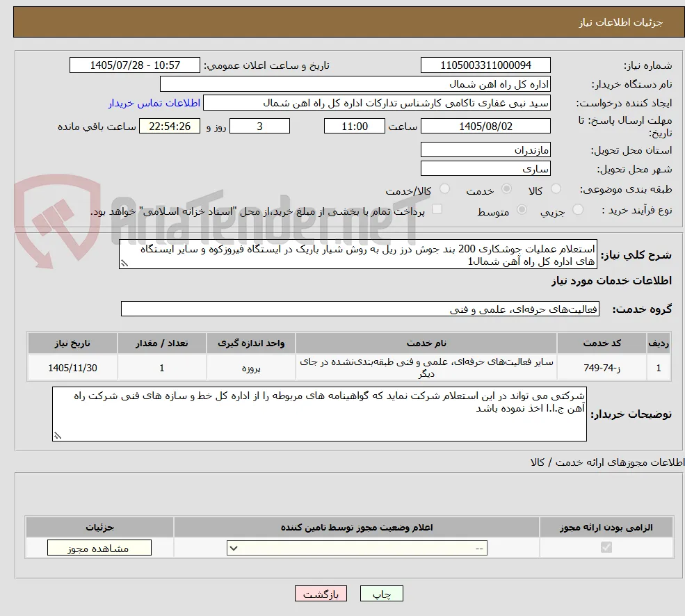Click the service group field فعالیت‌های حرفه‌ای، علمی و فنی
The image size is (685, 616).
pyautogui.click(x=360, y=309)
